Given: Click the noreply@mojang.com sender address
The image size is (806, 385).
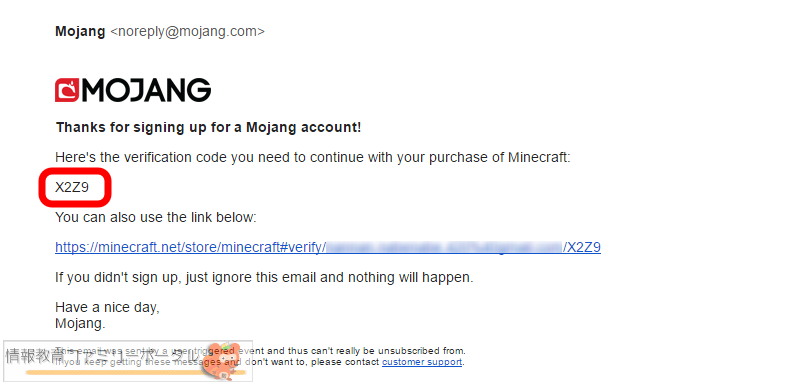Looking at the screenshot, I should (x=188, y=32).
